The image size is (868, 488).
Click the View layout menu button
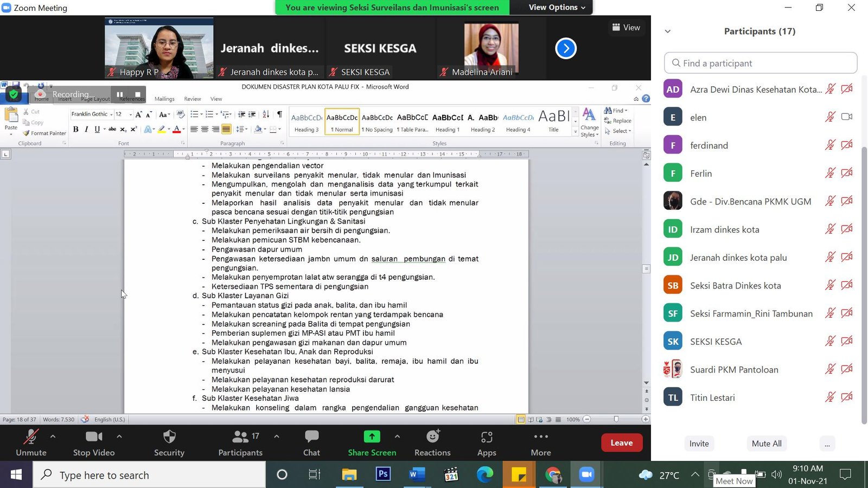click(x=626, y=28)
